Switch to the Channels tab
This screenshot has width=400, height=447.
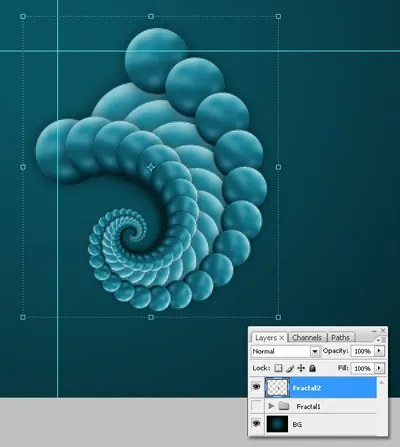click(x=307, y=338)
